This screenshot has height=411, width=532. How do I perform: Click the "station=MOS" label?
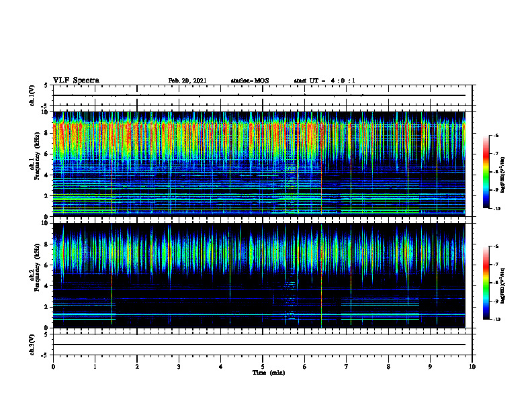(250, 81)
